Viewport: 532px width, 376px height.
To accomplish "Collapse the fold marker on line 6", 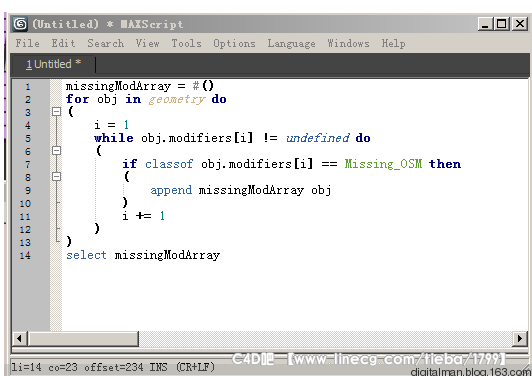I will (57, 150).
